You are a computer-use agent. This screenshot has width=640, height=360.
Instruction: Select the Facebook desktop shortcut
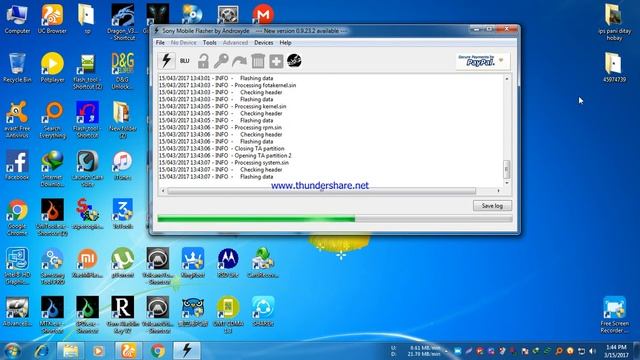[x=17, y=165]
